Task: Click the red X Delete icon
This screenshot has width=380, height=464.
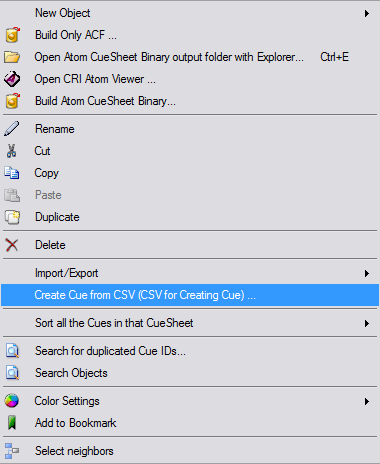Action: [12, 245]
